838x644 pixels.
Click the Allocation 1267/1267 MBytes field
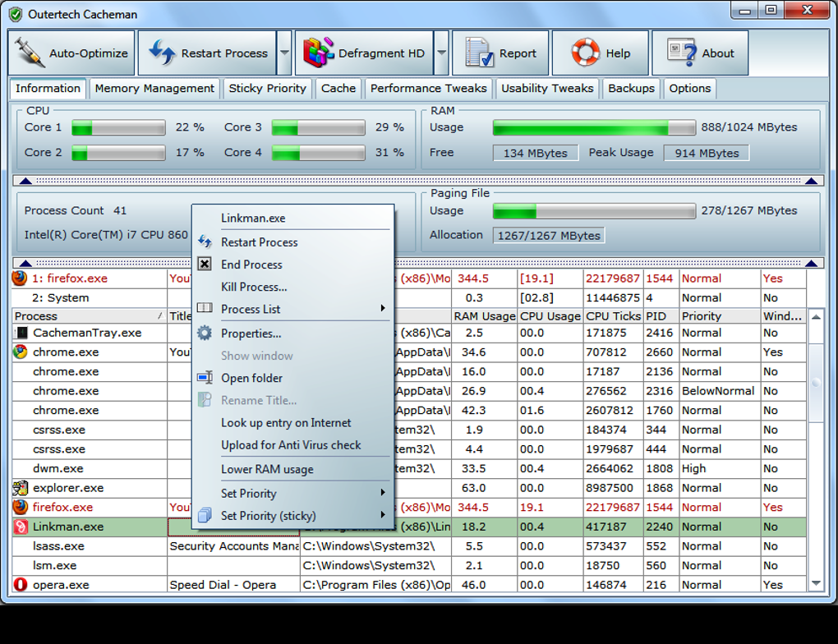click(549, 236)
